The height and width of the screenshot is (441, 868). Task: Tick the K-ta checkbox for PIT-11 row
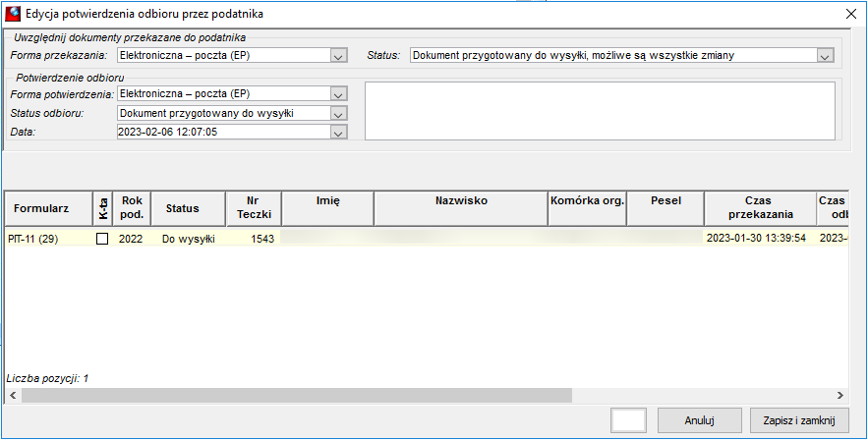[x=102, y=239]
